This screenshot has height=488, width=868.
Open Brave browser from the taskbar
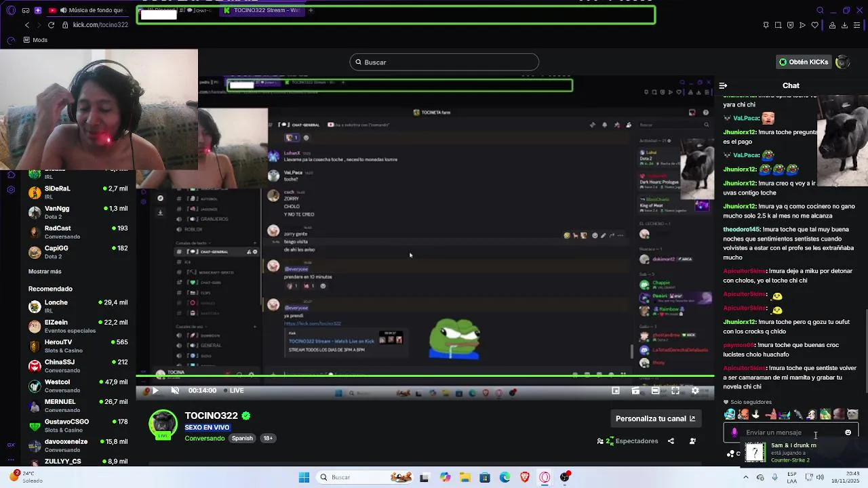click(525, 477)
